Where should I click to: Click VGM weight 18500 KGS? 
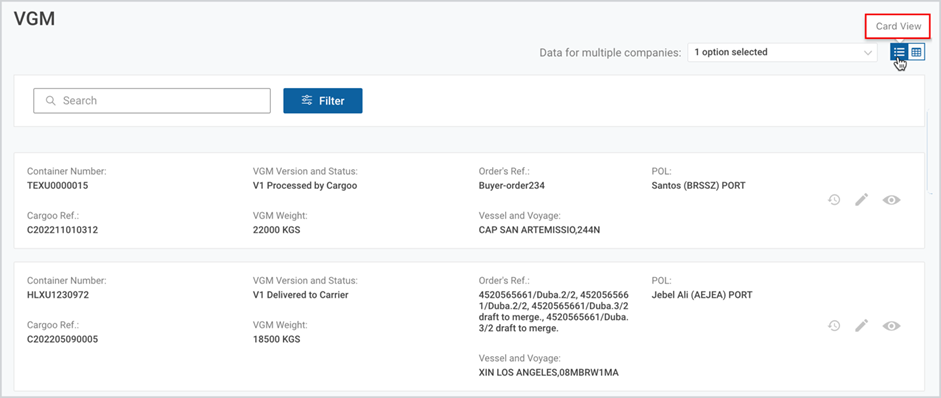[x=277, y=339]
